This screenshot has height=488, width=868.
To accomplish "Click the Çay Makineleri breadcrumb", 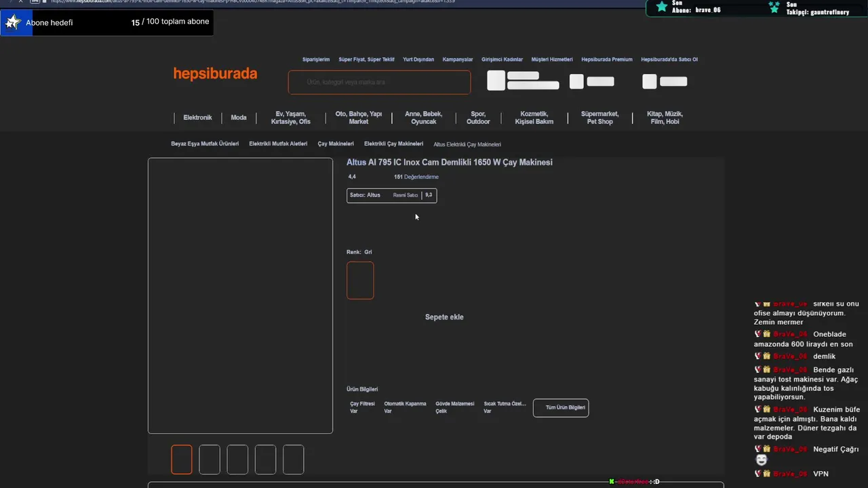I will pyautogui.click(x=336, y=144).
